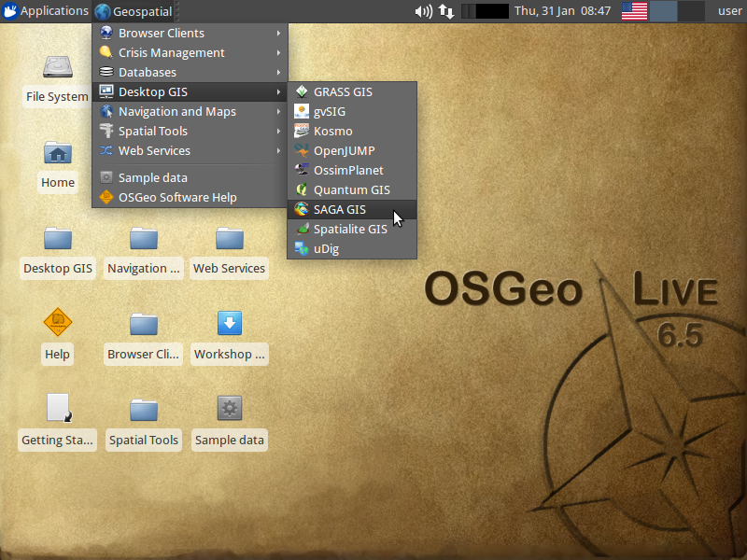The height and width of the screenshot is (560, 747).
Task: Click Navigation and Maps globe menu icon
Action: tap(106, 111)
